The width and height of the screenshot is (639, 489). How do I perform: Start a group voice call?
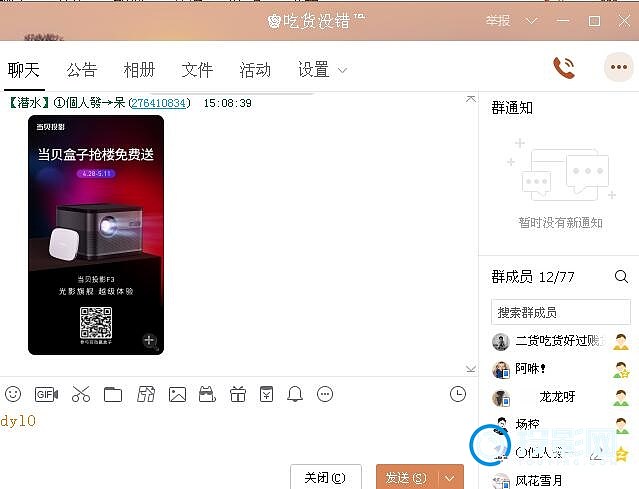click(x=564, y=68)
